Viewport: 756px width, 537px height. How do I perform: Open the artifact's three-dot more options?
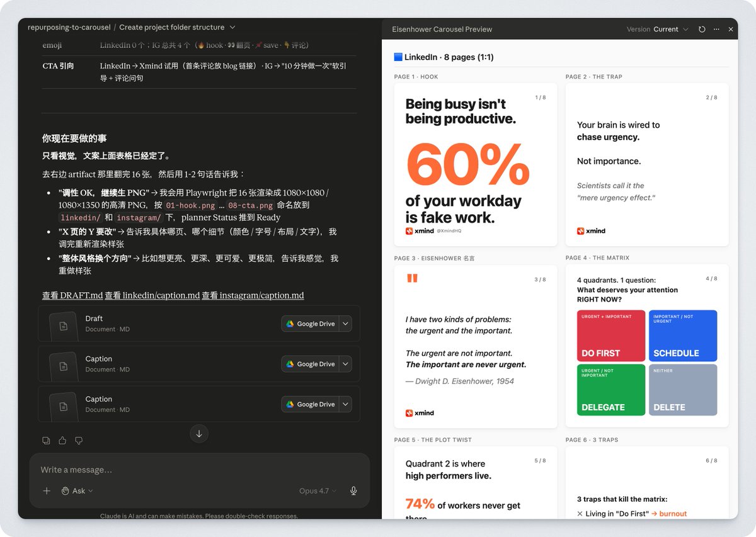[716, 30]
